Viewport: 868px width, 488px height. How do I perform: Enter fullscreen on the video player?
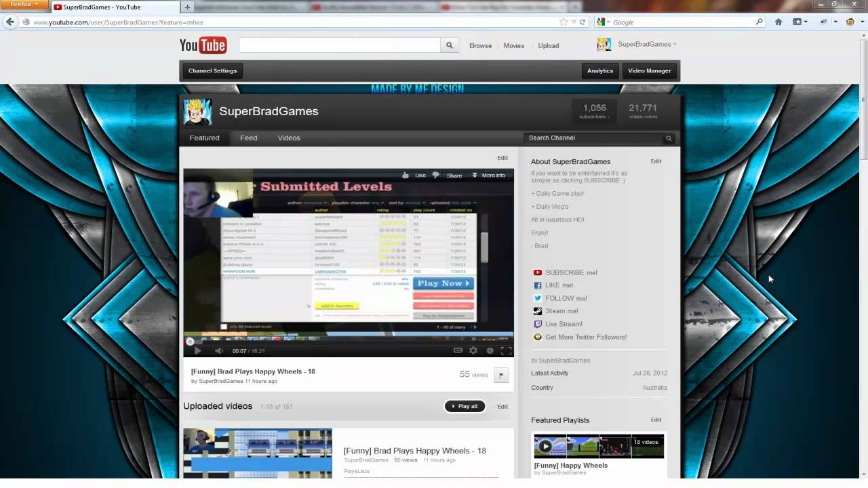506,350
